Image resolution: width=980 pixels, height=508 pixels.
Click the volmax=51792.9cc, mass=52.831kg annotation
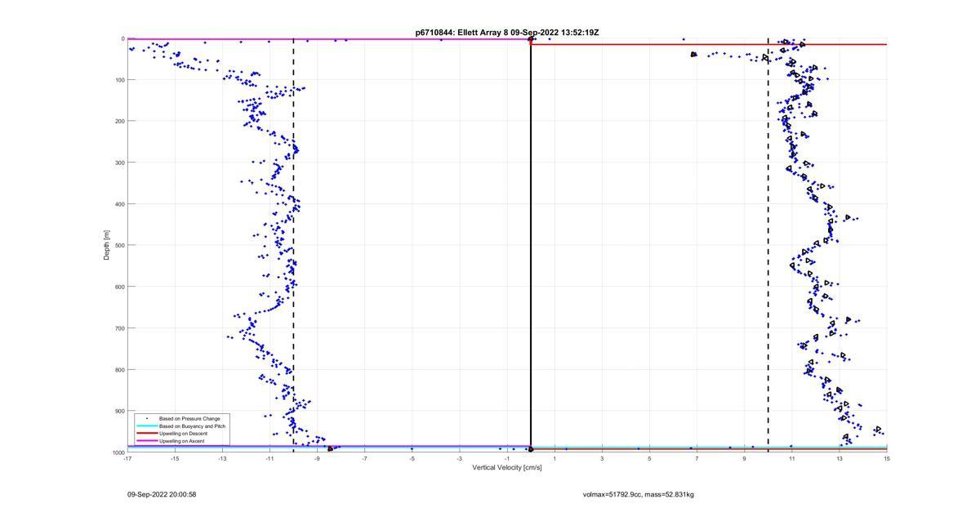(x=639, y=494)
